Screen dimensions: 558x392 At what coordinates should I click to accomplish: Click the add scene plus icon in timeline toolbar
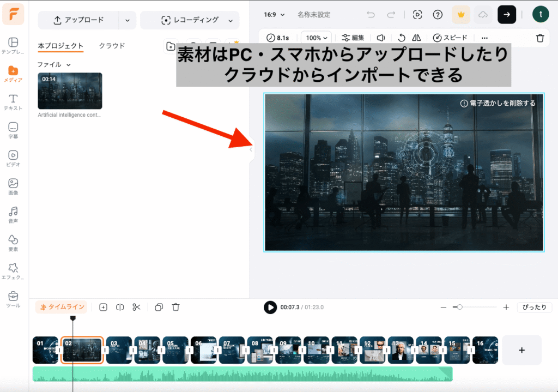coord(103,307)
